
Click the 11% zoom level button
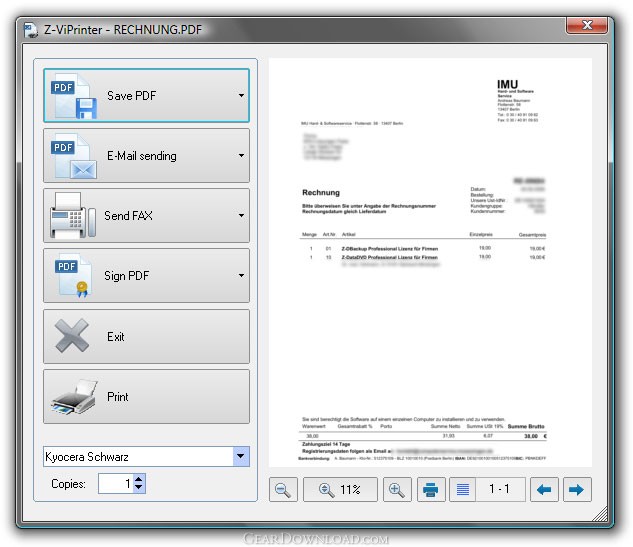340,489
